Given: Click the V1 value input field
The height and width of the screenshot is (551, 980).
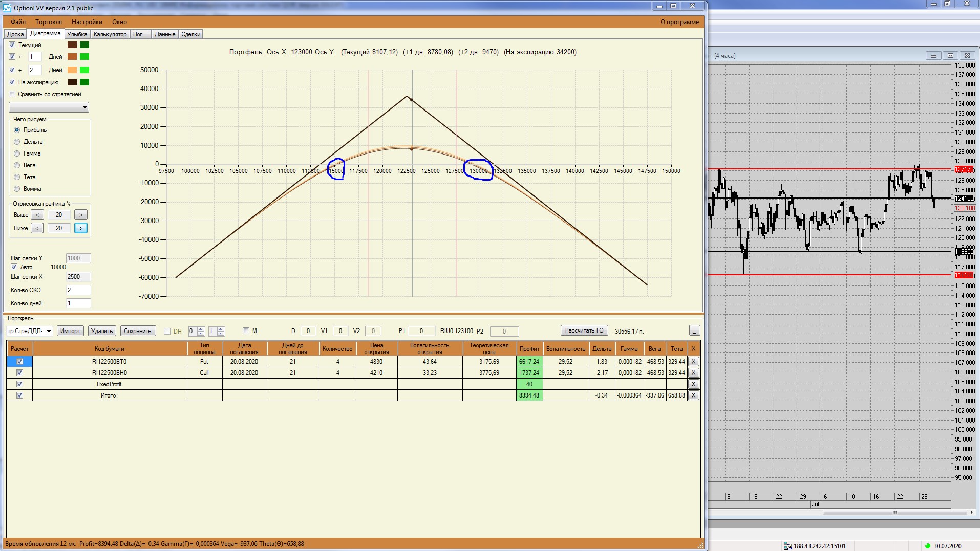Looking at the screenshot, I should pyautogui.click(x=340, y=331).
